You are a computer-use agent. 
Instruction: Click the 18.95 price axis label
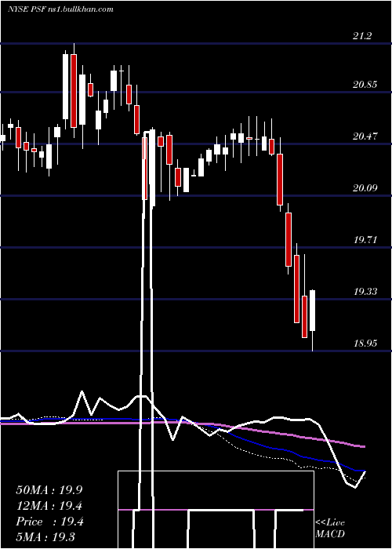365,344
